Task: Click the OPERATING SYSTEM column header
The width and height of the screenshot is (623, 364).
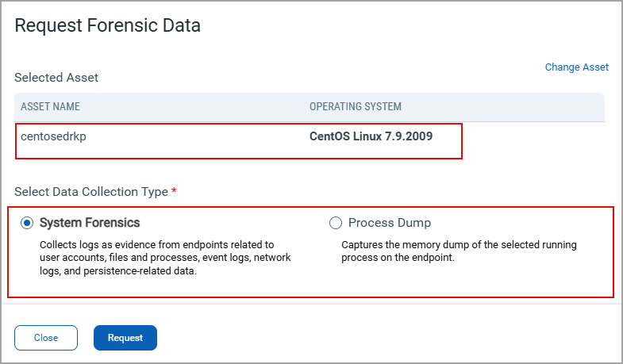Action: 355,107
